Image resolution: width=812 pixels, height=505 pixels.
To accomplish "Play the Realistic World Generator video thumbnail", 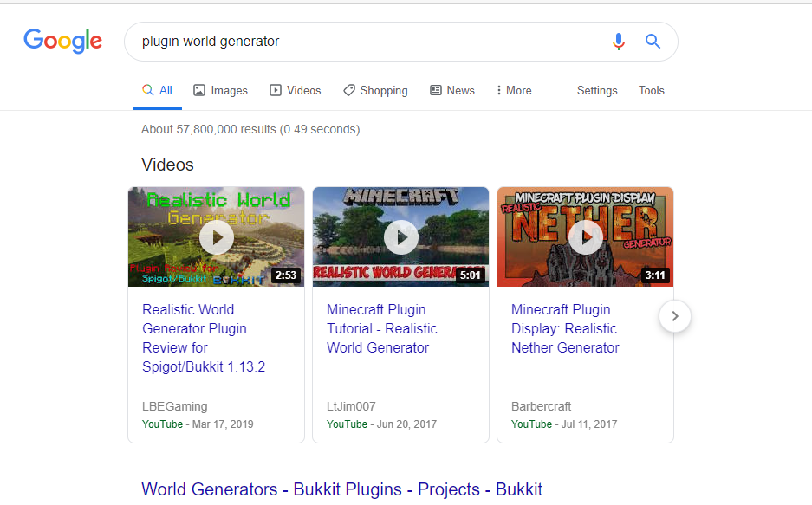I will point(216,236).
